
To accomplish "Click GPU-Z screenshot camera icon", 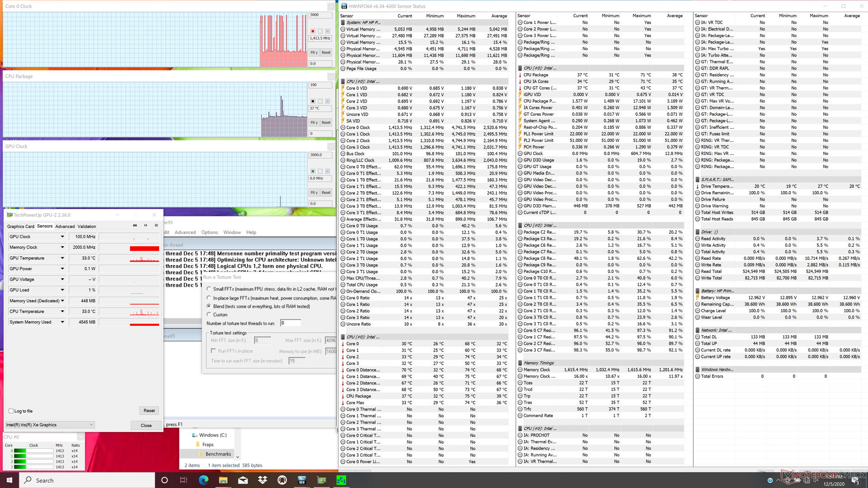I will tap(135, 225).
